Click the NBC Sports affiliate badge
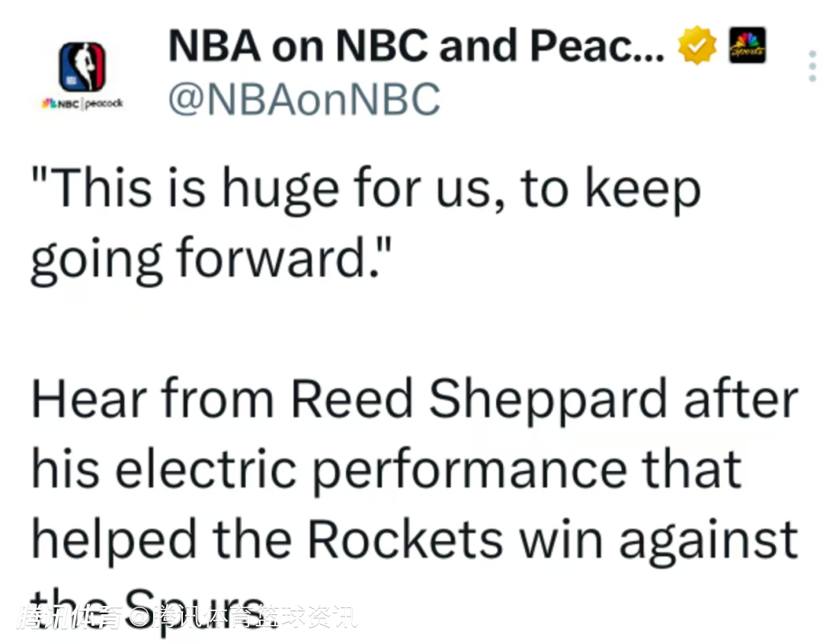The image size is (823, 644). point(747,46)
